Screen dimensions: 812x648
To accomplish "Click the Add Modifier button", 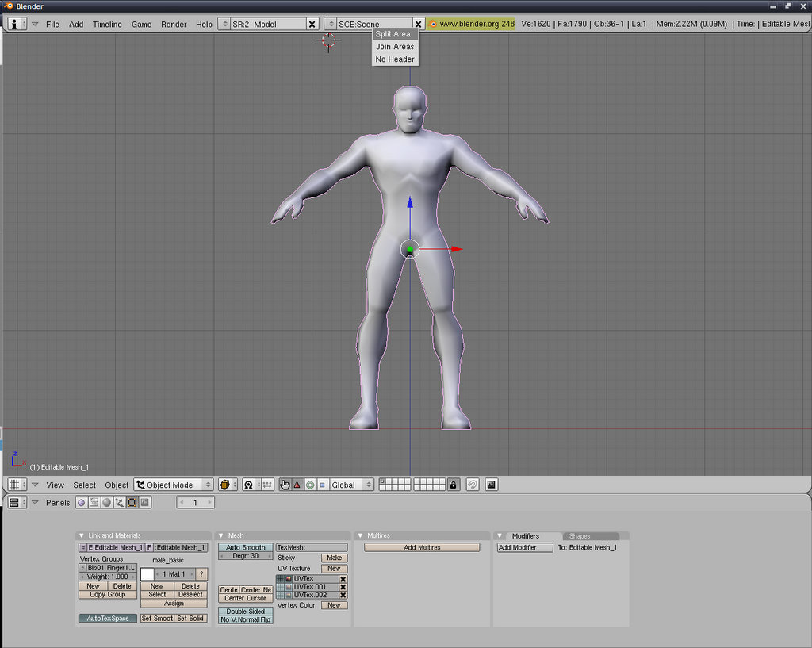I will 524,547.
